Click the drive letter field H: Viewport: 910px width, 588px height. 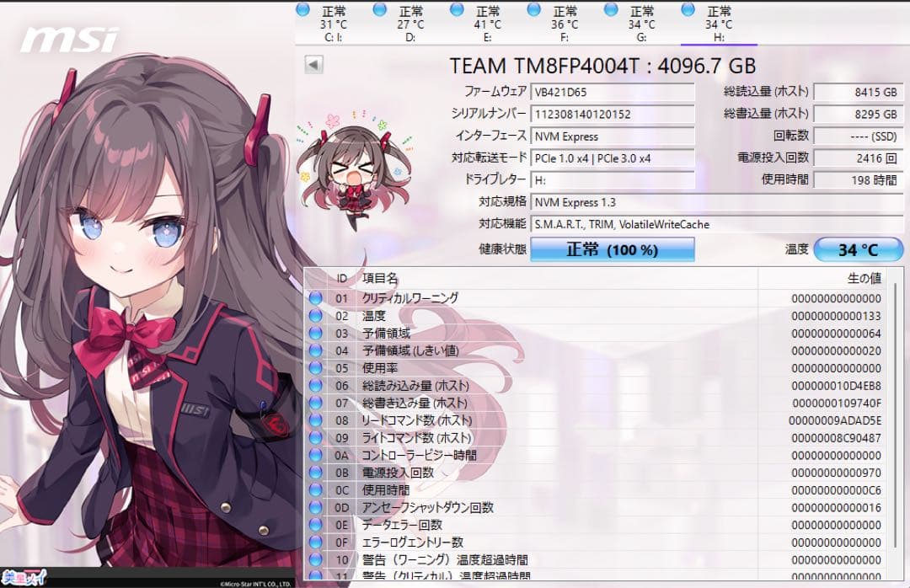[x=613, y=180]
